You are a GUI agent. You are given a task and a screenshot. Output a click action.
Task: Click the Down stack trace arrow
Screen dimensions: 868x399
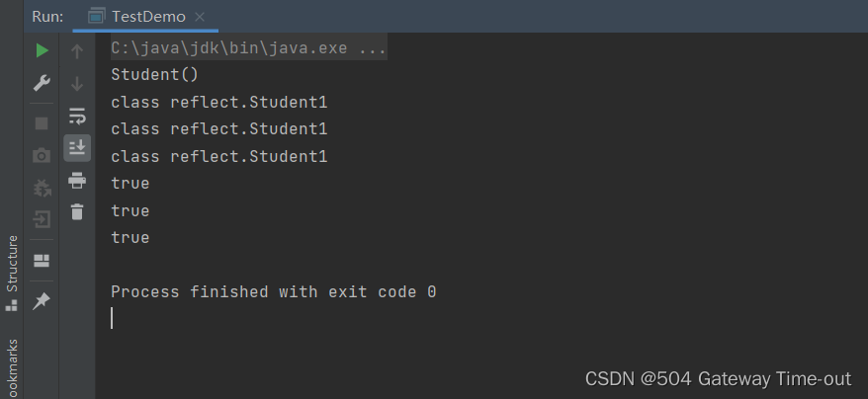coord(77,84)
